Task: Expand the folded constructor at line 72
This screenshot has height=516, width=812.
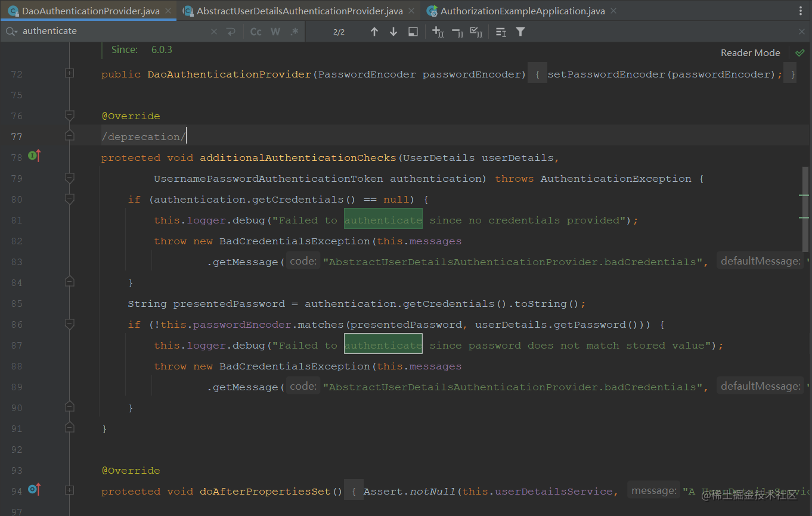Action: pyautogui.click(x=69, y=73)
